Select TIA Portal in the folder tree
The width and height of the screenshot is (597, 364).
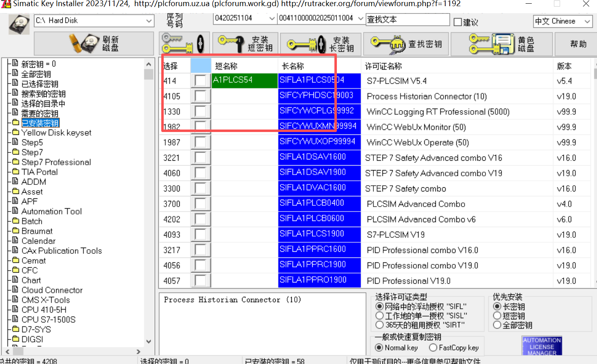[x=39, y=172]
